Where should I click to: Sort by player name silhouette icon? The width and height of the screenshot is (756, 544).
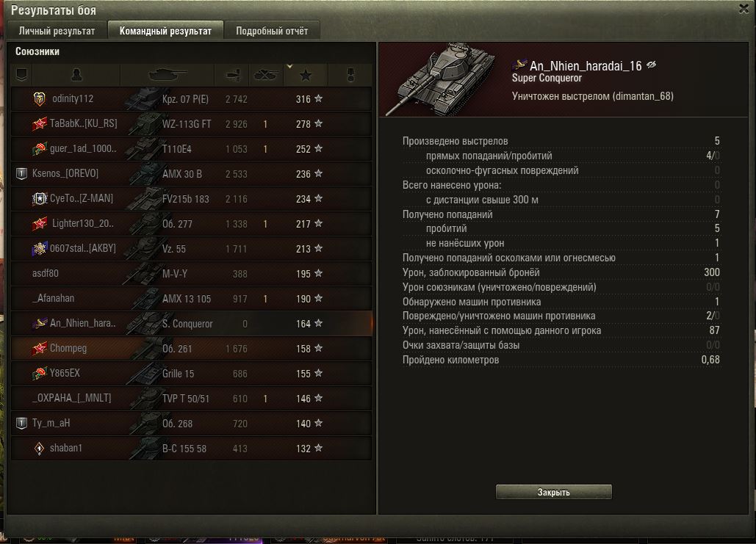[76, 75]
